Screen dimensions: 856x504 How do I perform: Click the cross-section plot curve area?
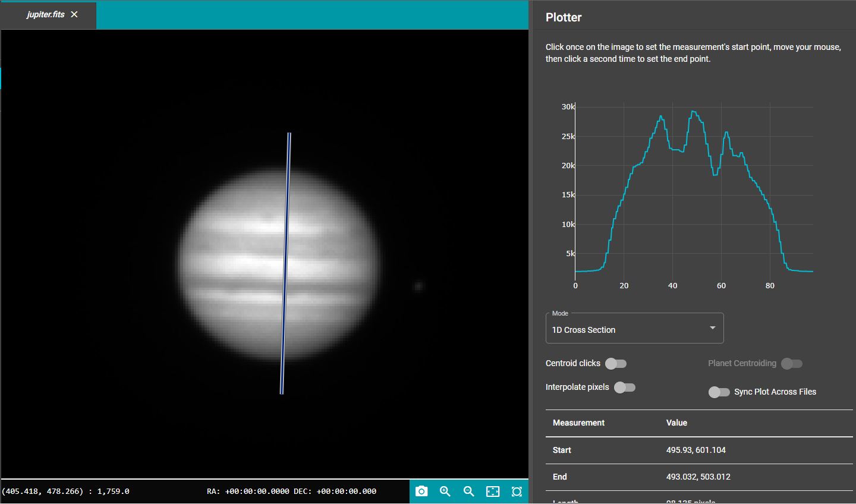694,190
